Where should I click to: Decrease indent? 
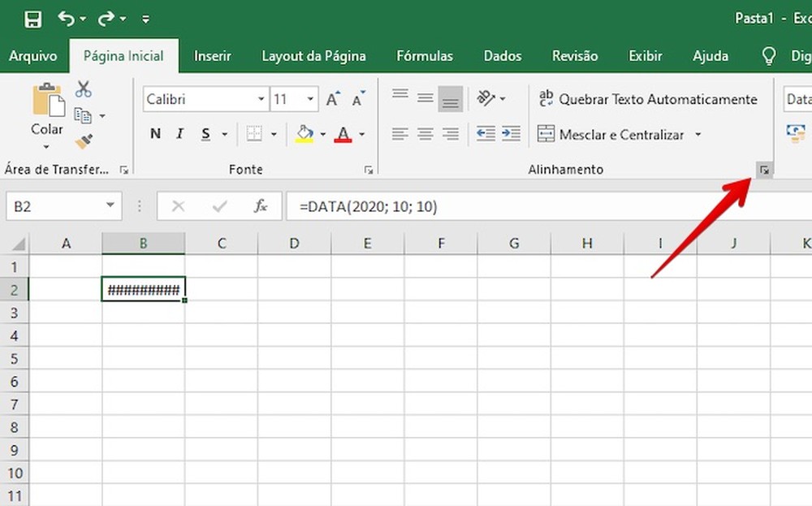(x=486, y=134)
